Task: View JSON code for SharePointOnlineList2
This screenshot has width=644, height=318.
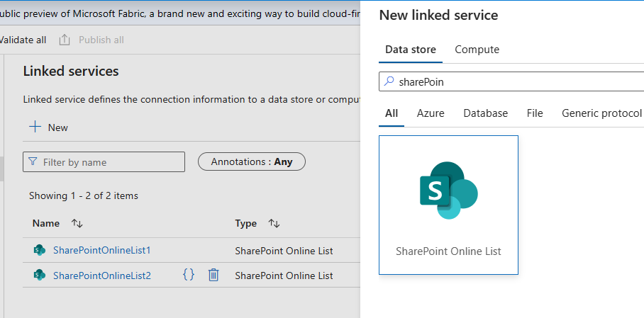Action: (188, 275)
